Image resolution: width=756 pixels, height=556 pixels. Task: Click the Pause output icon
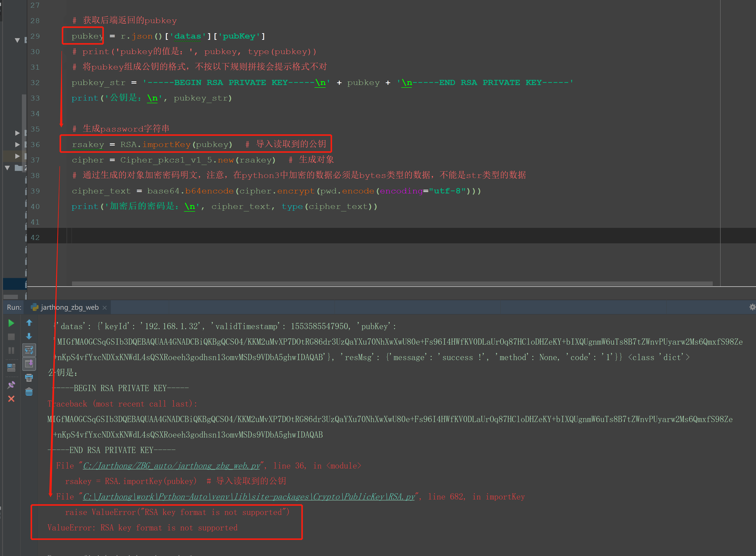[x=11, y=350]
